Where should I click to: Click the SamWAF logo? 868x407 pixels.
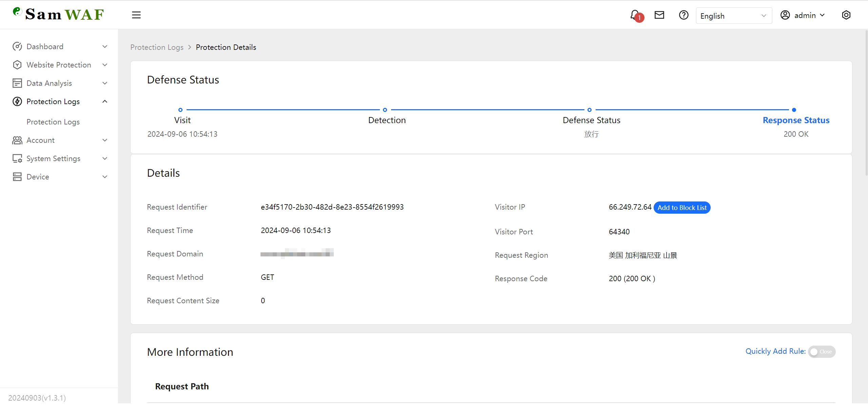tap(58, 14)
